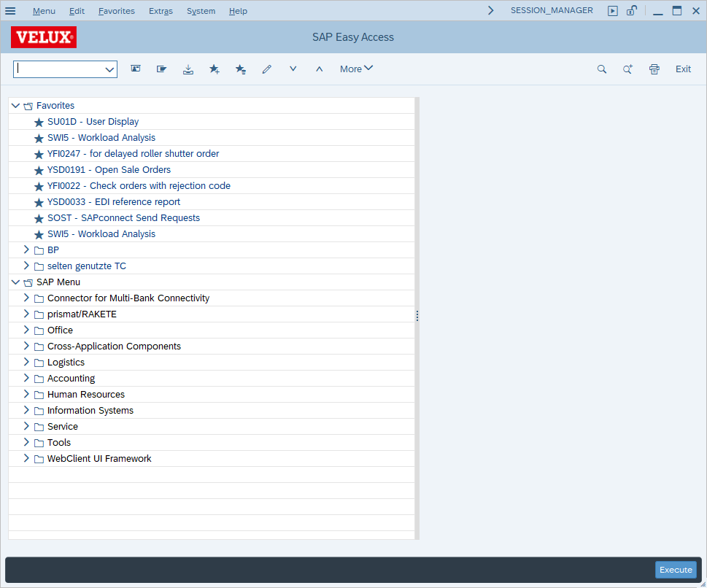
Task: Click the Add to Favorites star icon
Action: point(215,69)
